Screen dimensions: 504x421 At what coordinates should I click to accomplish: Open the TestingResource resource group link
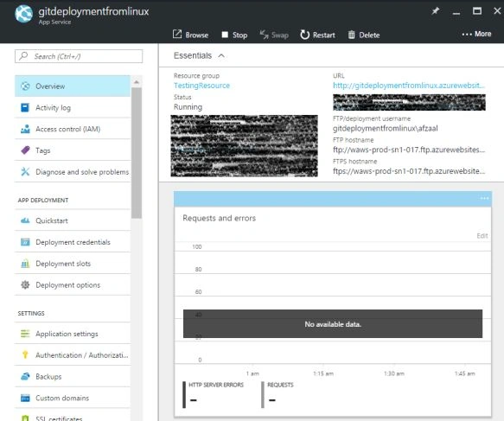[x=201, y=86]
